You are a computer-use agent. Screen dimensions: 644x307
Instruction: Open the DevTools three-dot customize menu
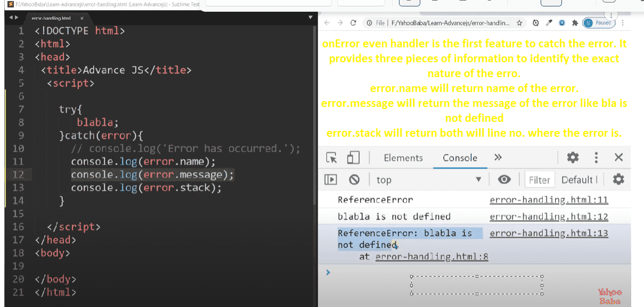[596, 157]
